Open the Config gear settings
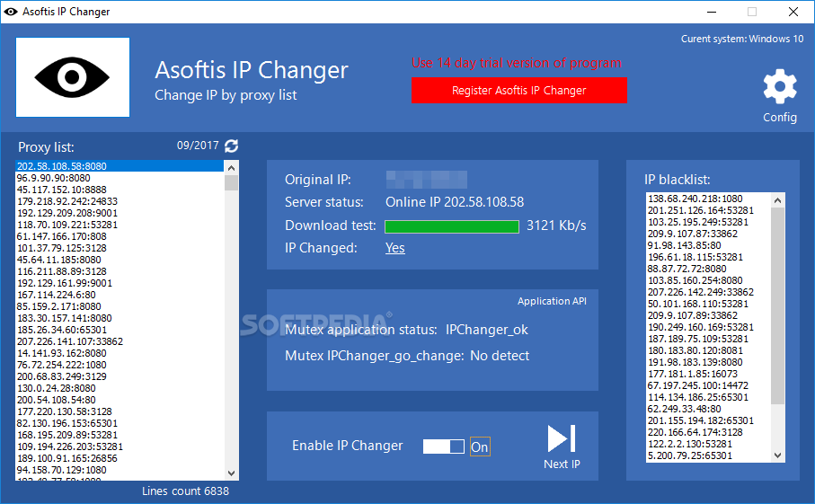This screenshot has width=815, height=504. (780, 87)
